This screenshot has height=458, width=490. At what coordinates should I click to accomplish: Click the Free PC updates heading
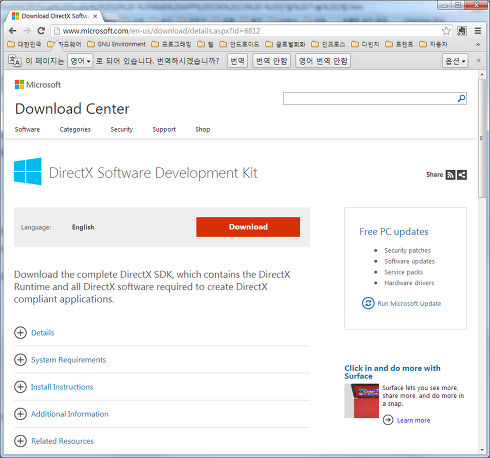pos(394,232)
